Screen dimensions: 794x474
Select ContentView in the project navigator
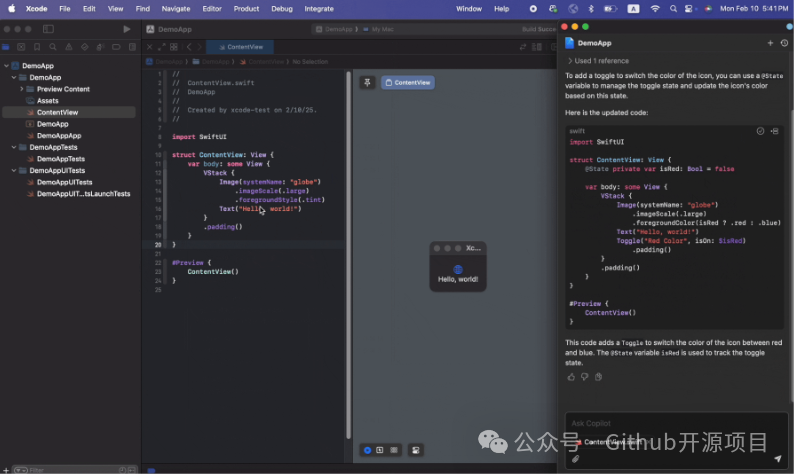point(69,112)
